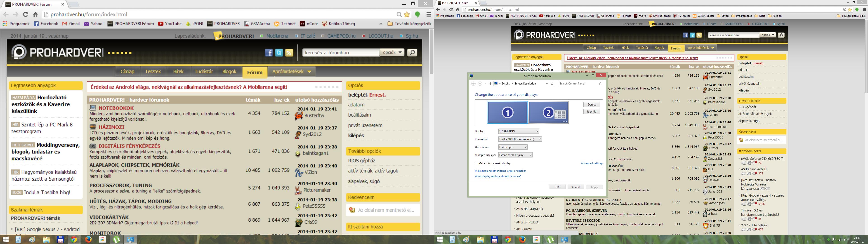Open the Resolution dropdown 1920 × 1080

(520, 139)
